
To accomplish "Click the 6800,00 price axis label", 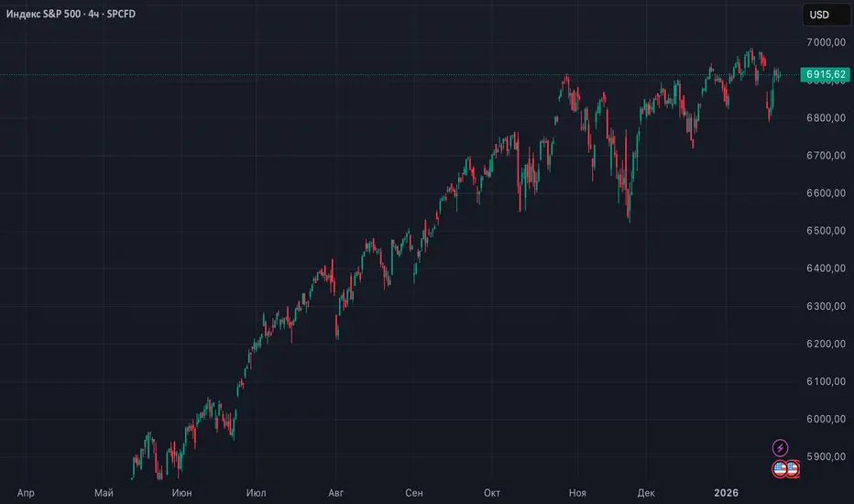I will (826, 117).
